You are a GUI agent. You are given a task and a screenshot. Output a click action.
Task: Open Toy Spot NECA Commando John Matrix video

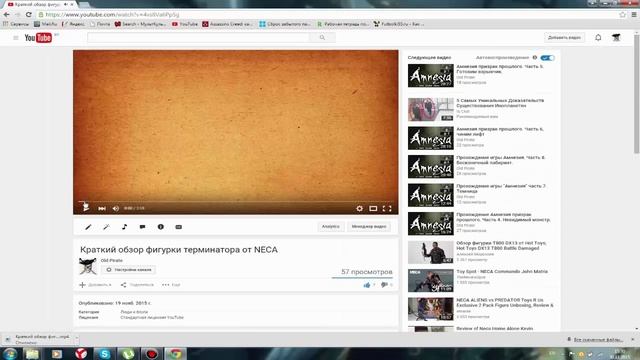point(502,271)
